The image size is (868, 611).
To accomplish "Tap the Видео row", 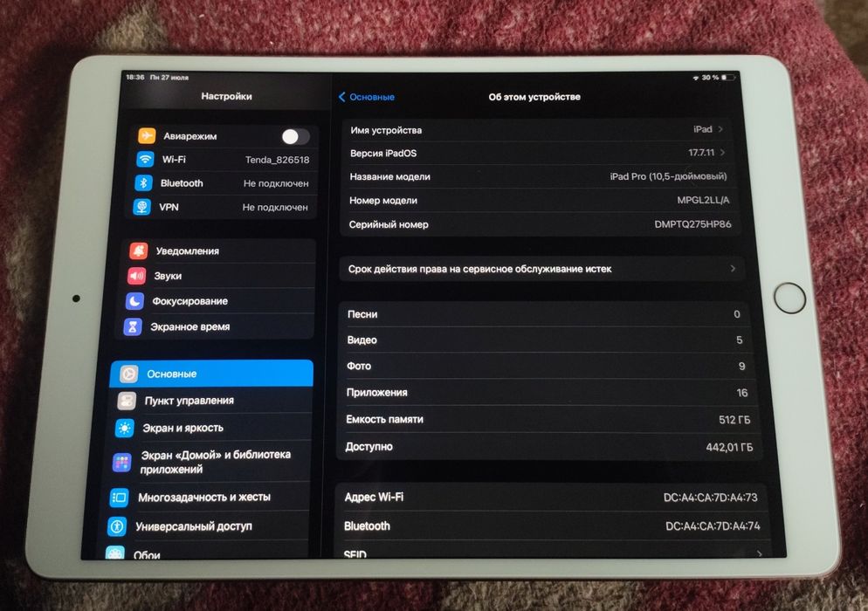I will tap(545, 340).
